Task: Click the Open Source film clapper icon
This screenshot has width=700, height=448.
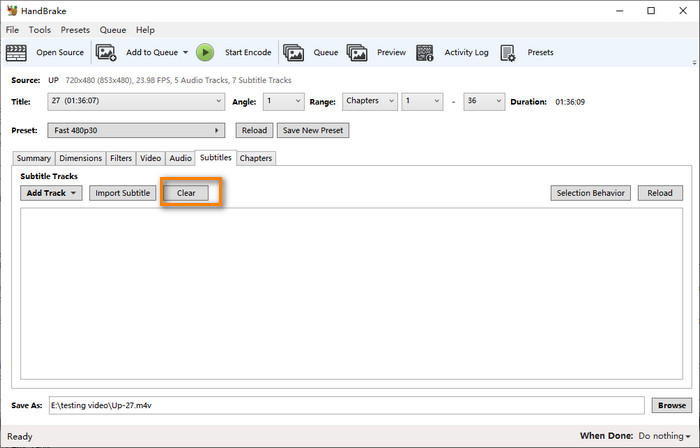Action: coord(16,53)
